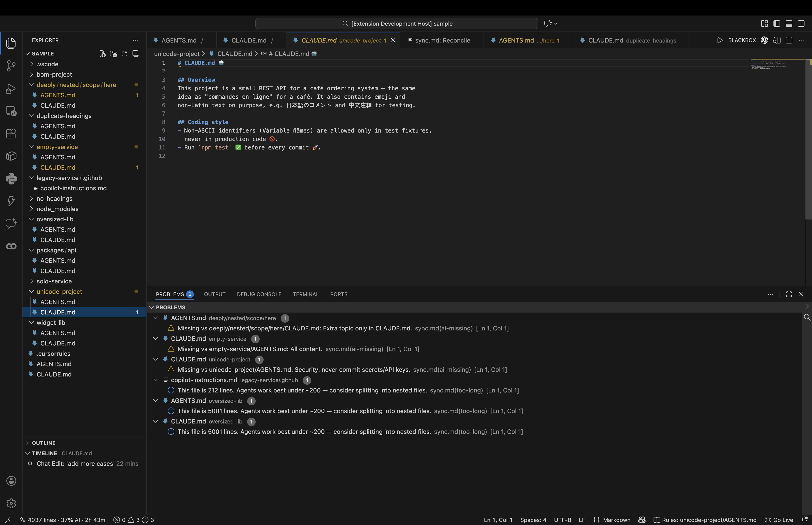The height and width of the screenshot is (525, 812).
Task: Open the Python activity bar icon
Action: click(x=11, y=179)
